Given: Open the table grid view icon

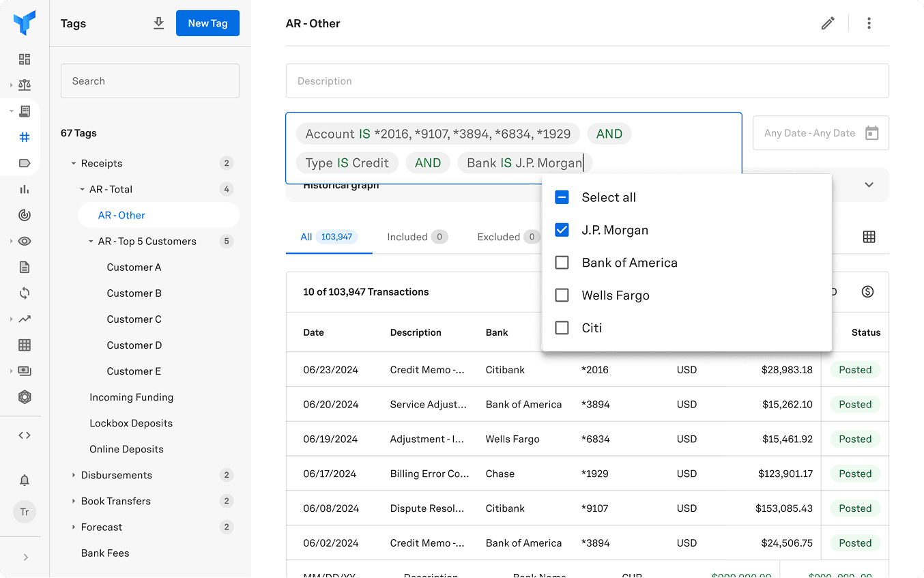Looking at the screenshot, I should pos(869,237).
